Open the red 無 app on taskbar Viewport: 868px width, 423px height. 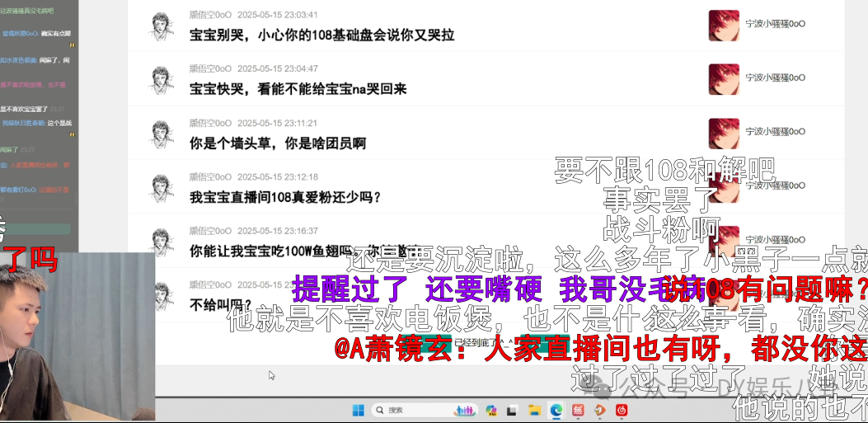click(x=578, y=411)
